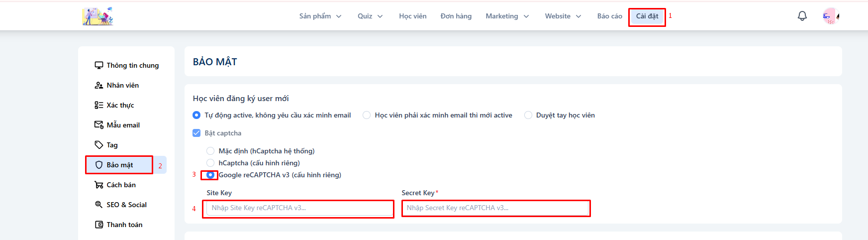Screen dimensions: 868x240
Task: Choose Duyệt tay học viên radio option
Action: (x=528, y=115)
